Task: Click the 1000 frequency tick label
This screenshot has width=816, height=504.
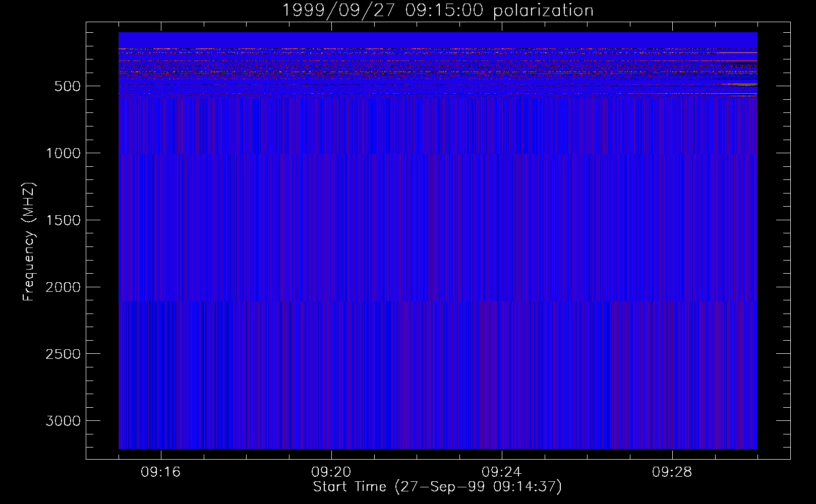Action: click(63, 153)
